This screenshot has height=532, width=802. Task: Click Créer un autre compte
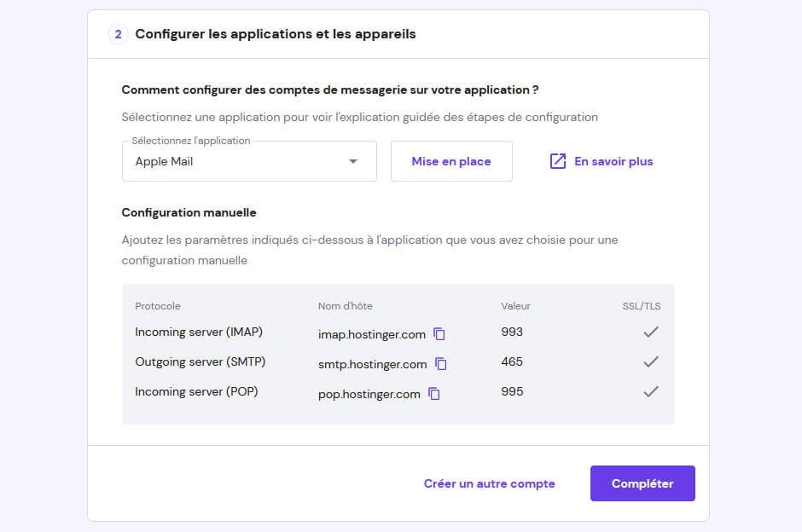pyautogui.click(x=489, y=483)
